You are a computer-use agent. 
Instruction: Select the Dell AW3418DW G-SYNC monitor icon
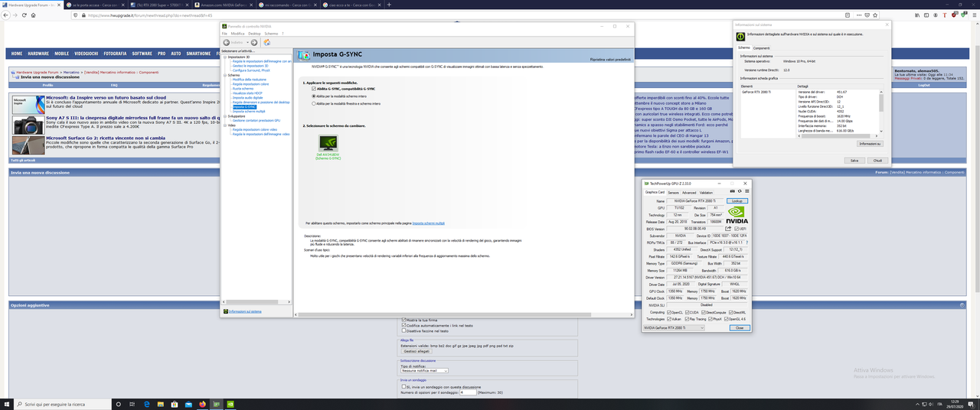click(x=327, y=143)
